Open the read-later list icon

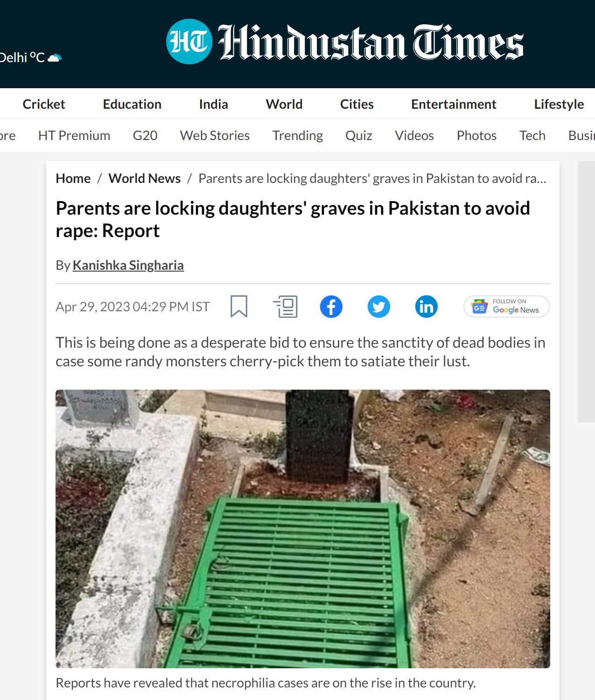[285, 307]
